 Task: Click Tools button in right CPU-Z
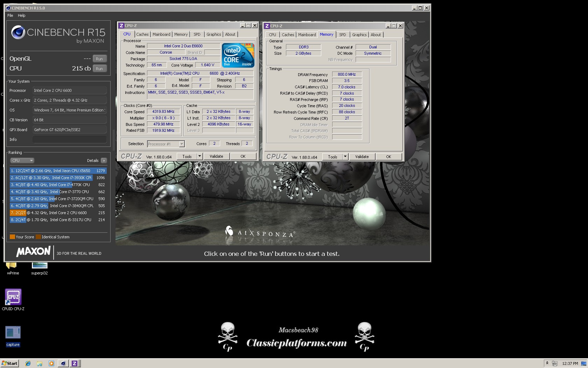pos(332,157)
